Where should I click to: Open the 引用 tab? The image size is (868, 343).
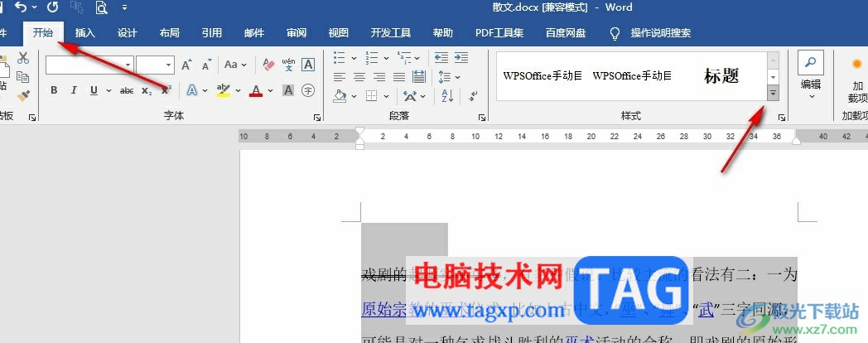(x=211, y=33)
